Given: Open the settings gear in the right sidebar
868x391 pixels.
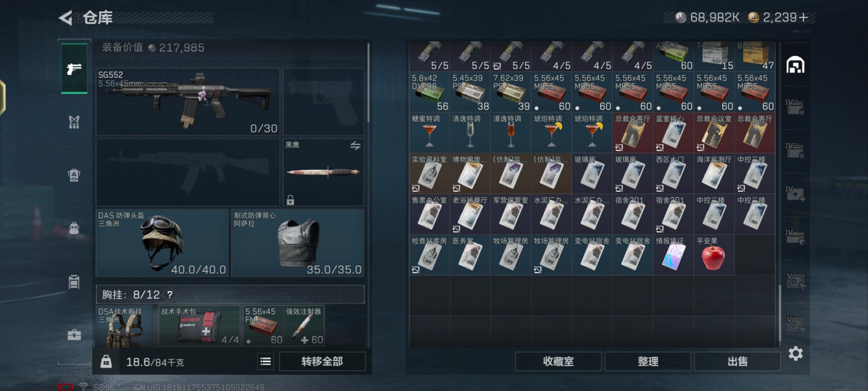Looking at the screenshot, I should pyautogui.click(x=796, y=353).
